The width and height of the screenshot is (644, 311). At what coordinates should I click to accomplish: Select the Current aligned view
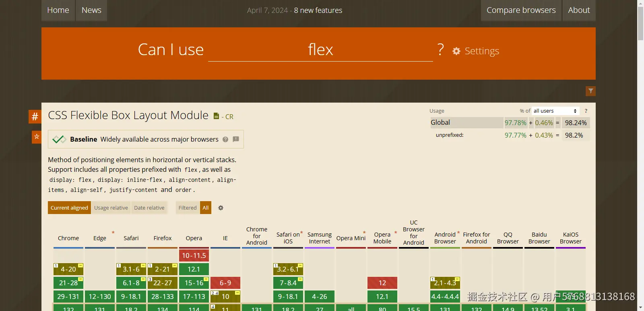point(69,208)
